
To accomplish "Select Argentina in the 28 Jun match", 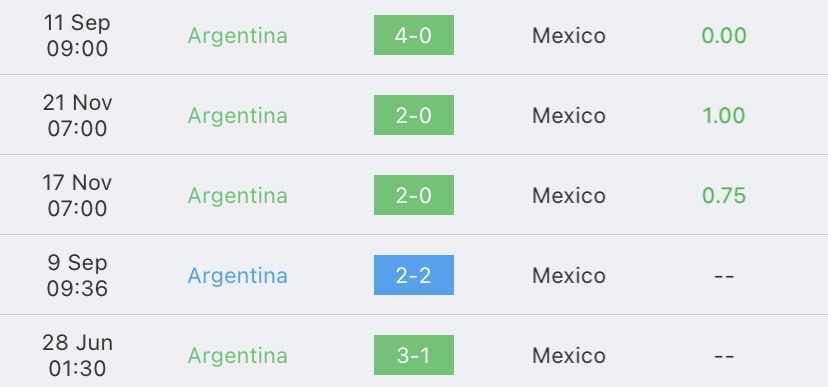I will pyautogui.click(x=238, y=355).
